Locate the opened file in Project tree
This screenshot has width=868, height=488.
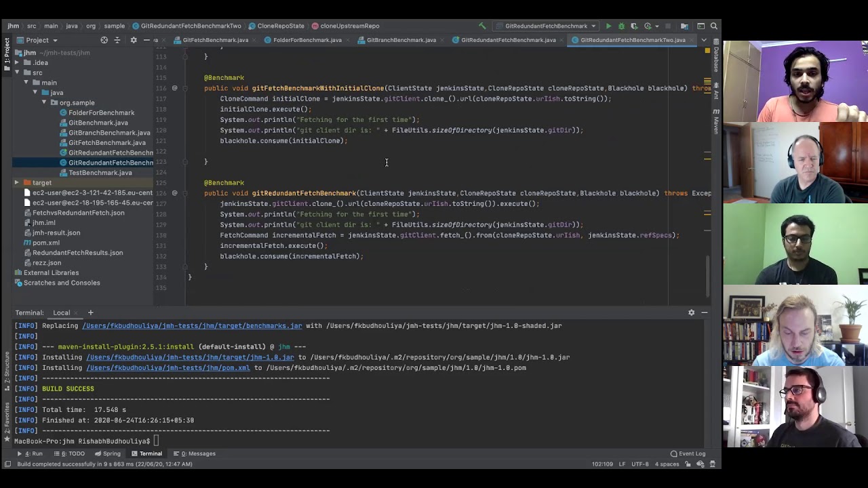104,40
